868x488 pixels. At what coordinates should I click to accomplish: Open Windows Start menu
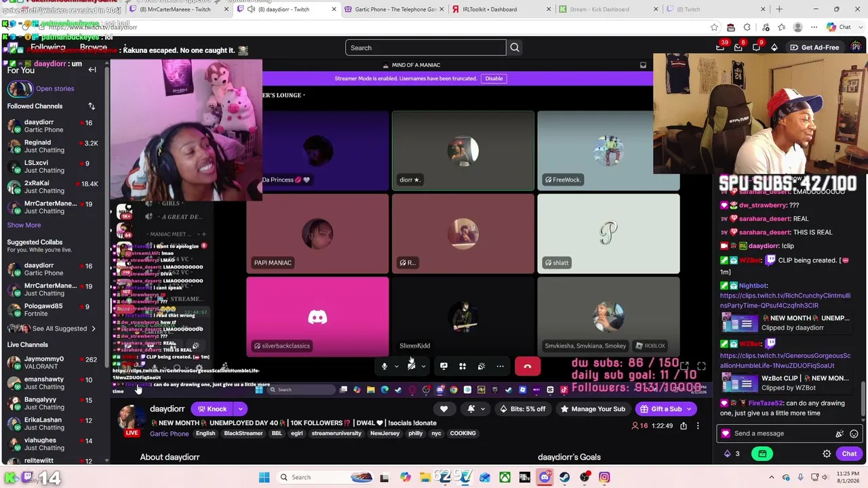264,477
